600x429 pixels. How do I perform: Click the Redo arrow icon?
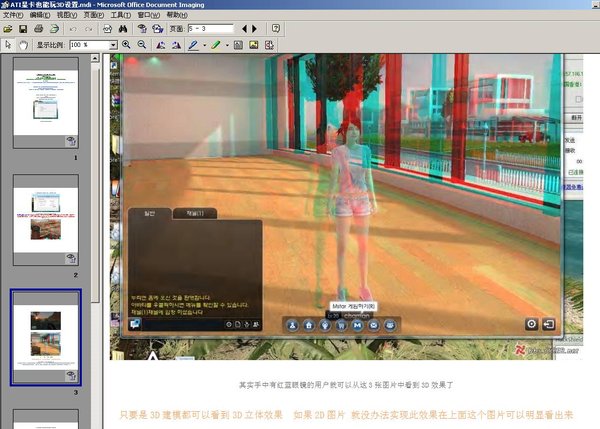tap(88, 29)
